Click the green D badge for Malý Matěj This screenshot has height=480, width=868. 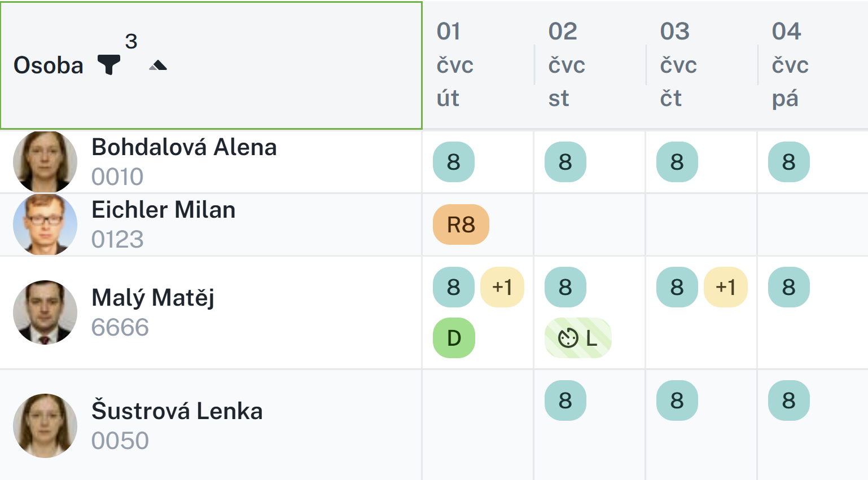click(454, 338)
